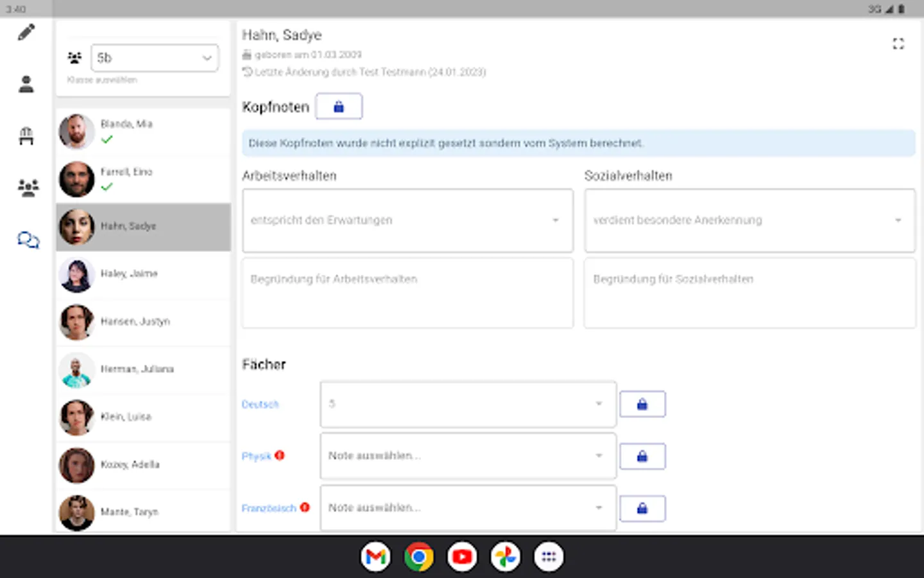924x578 pixels.
Task: Click the pencil edit icon in sidebar
Action: 26,32
